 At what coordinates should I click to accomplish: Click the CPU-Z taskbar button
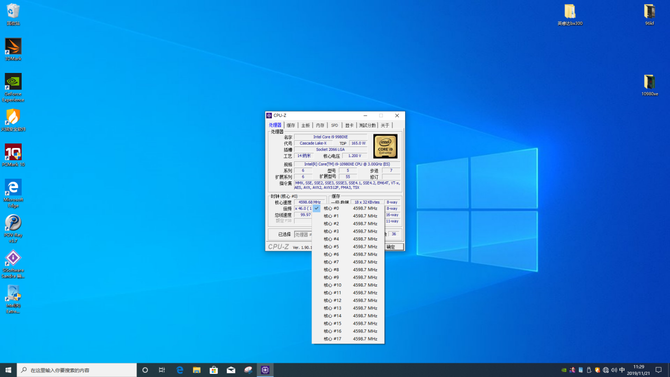[x=265, y=370]
